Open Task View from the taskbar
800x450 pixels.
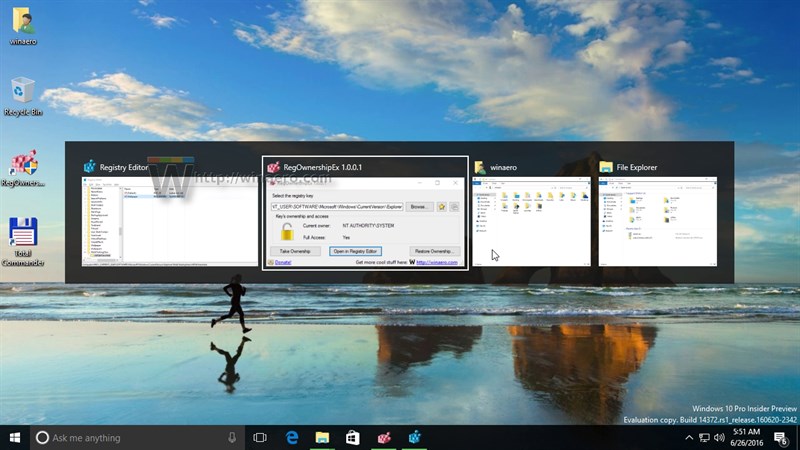(x=260, y=438)
